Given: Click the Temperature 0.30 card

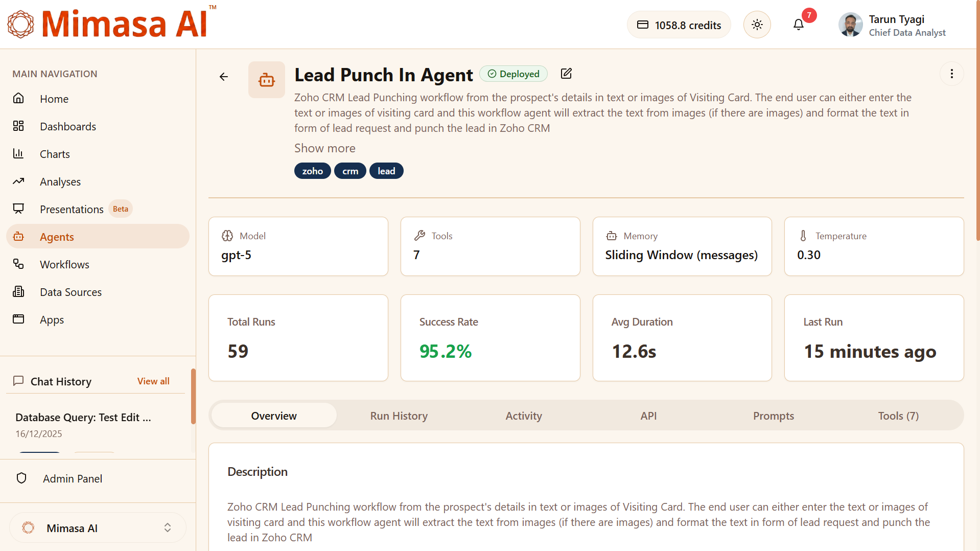Looking at the screenshot, I should 874,246.
